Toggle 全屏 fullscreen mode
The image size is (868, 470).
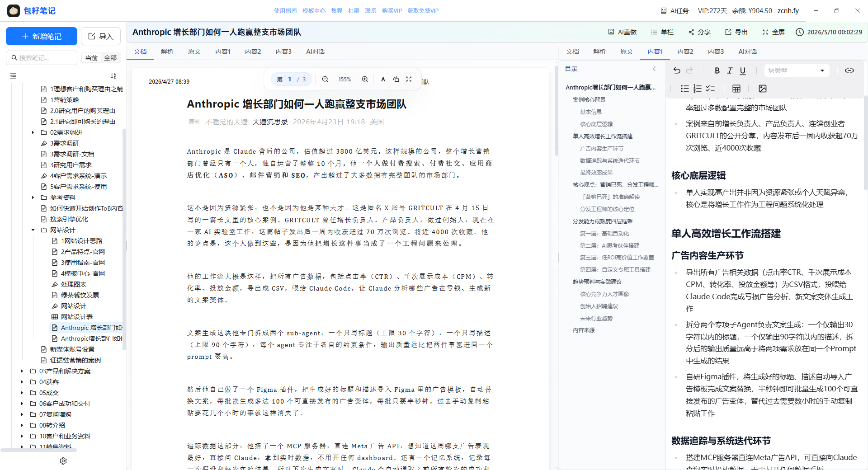774,32
